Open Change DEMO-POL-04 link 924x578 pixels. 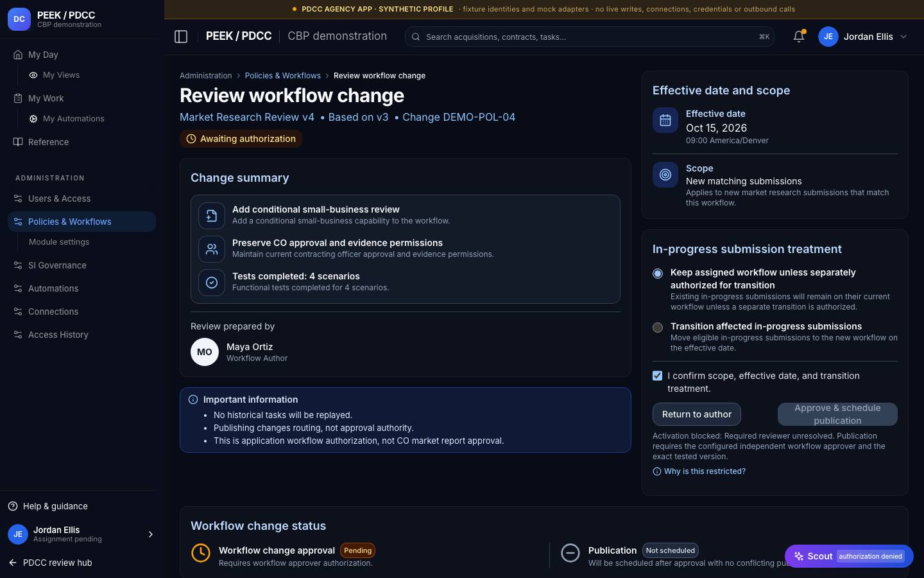pyautogui.click(x=459, y=117)
